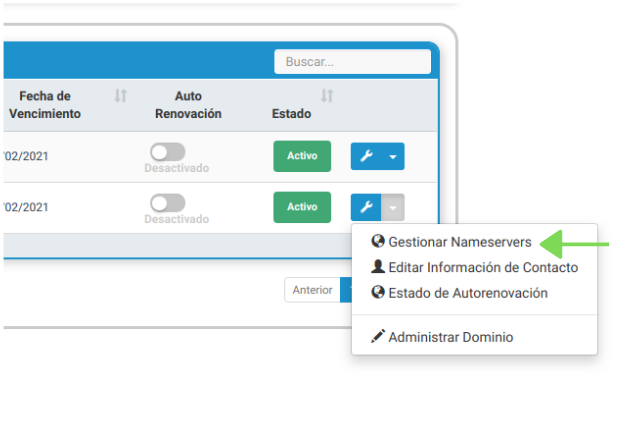
Task: Click the second row's green Activo button
Action: (302, 208)
